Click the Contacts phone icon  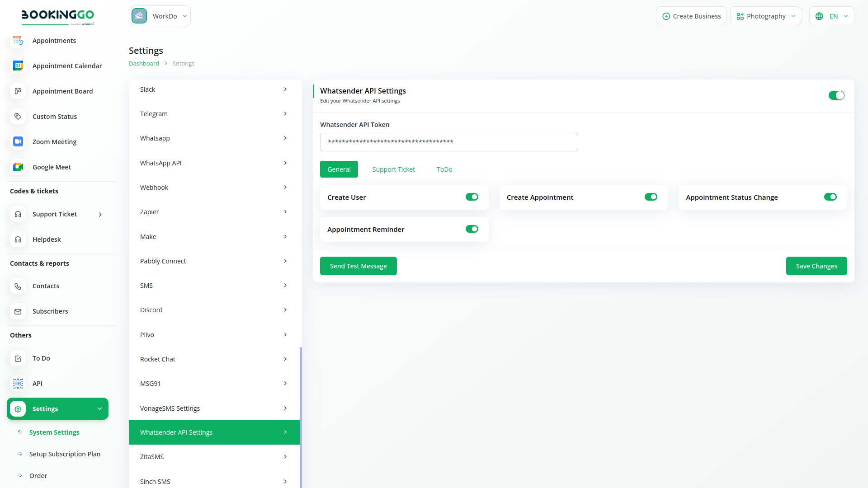[x=18, y=286]
